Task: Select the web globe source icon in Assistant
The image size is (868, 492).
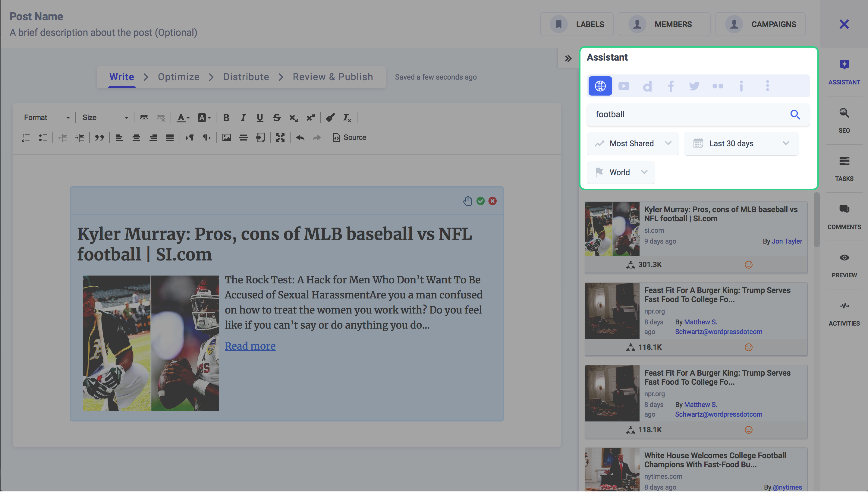Action: (600, 86)
